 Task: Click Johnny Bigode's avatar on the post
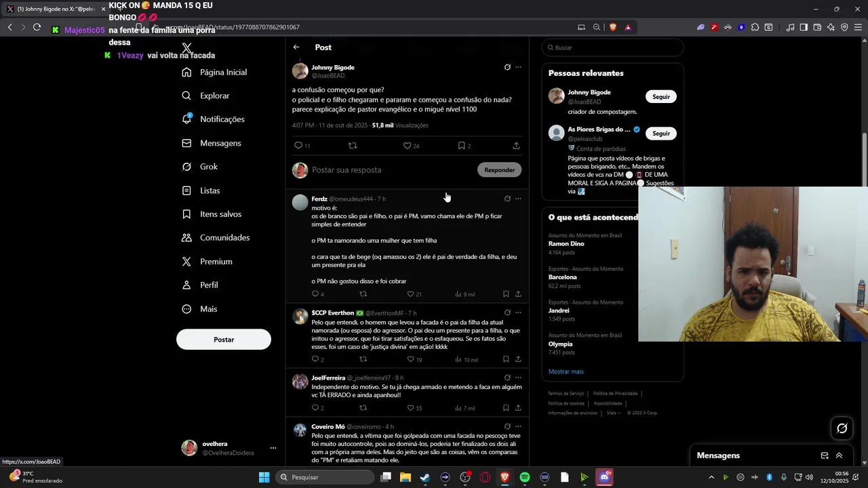(x=300, y=71)
